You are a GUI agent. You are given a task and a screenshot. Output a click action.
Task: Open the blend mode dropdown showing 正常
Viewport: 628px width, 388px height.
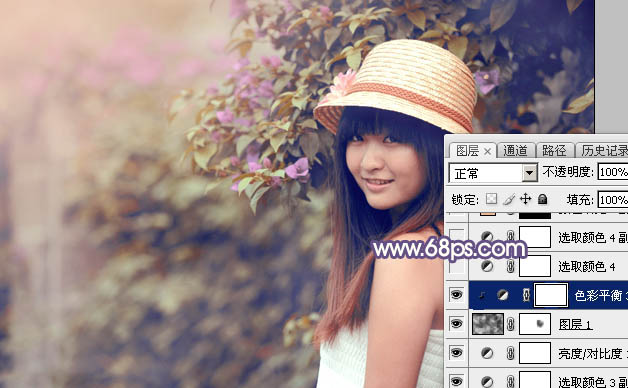493,173
